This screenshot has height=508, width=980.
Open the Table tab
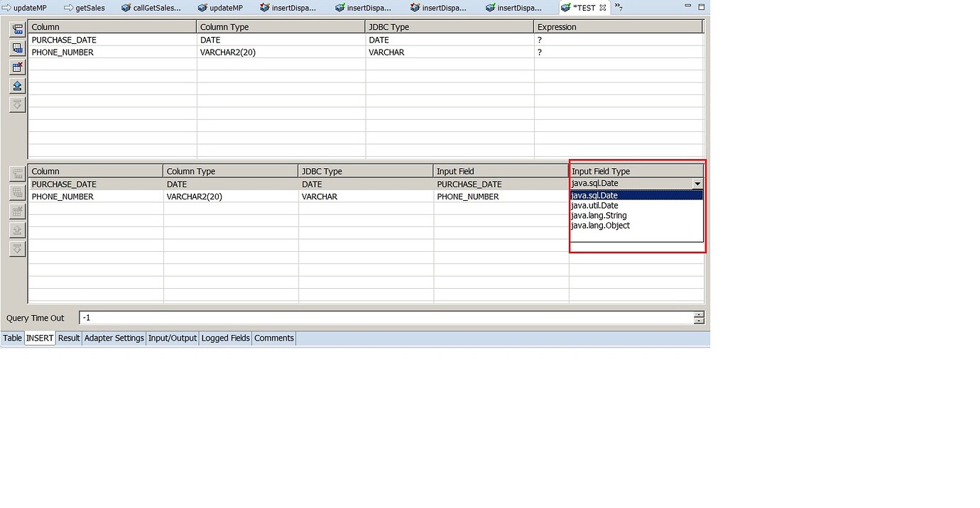point(13,338)
